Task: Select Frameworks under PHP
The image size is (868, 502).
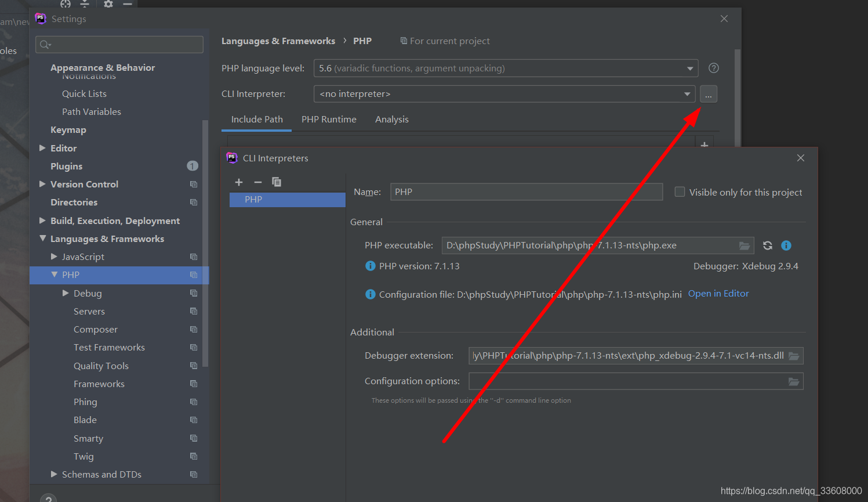Action: pos(99,384)
